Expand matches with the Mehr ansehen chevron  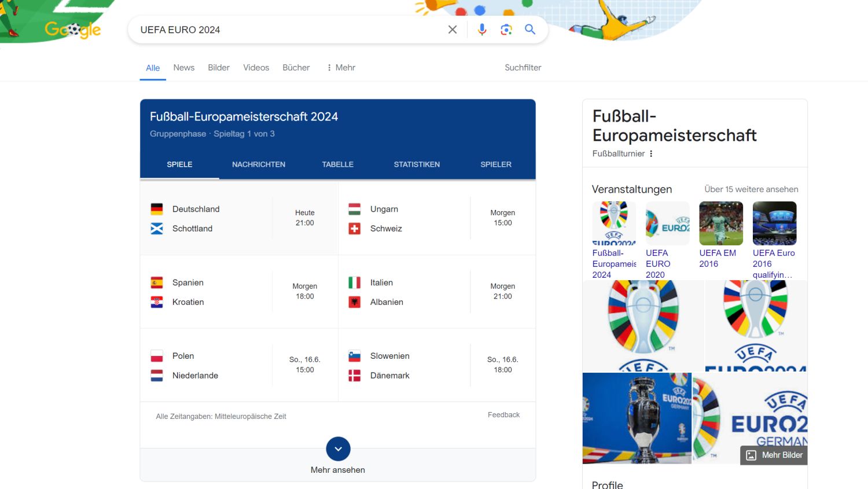[x=338, y=449]
